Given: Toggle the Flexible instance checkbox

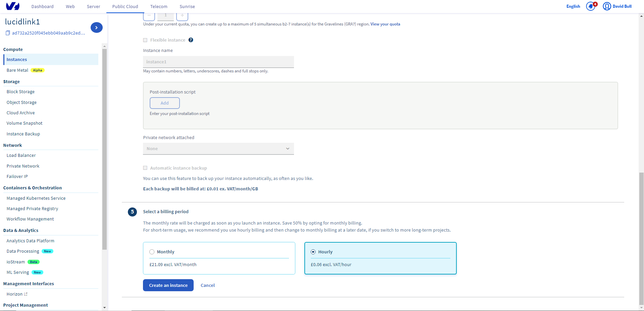Looking at the screenshot, I should coord(145,40).
